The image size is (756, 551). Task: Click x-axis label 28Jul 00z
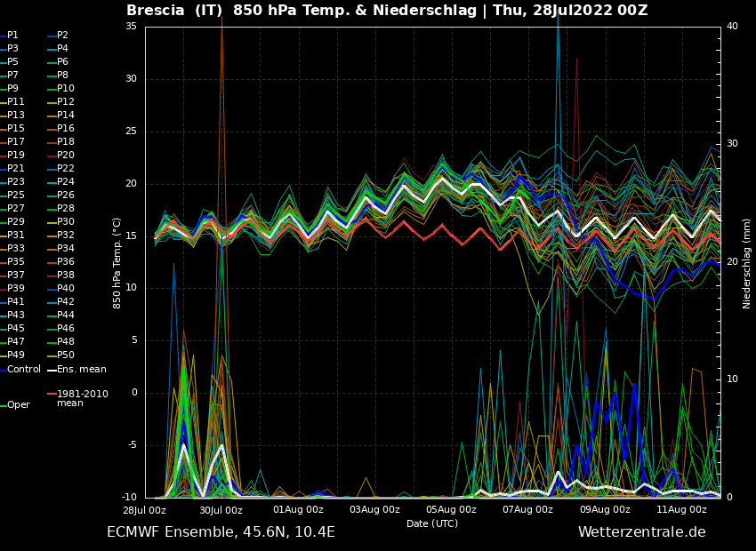[x=144, y=509]
